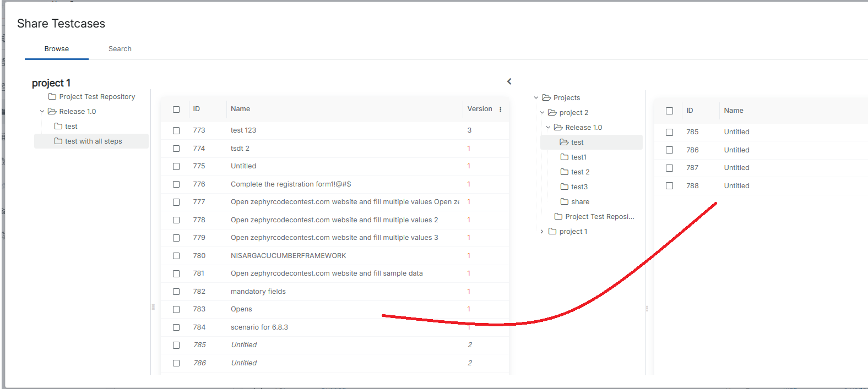This screenshot has width=868, height=389.
Task: Click the 'share' folder icon
Action: point(565,202)
